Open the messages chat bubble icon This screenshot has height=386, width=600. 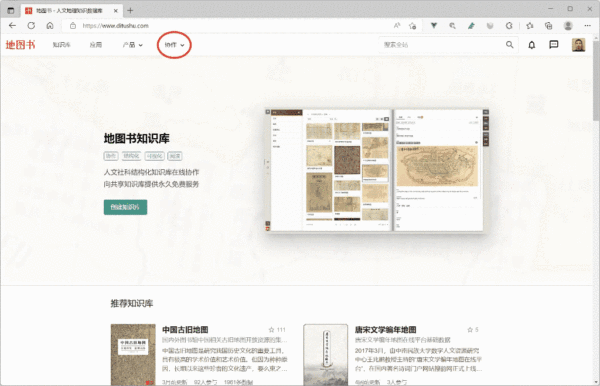coord(553,45)
